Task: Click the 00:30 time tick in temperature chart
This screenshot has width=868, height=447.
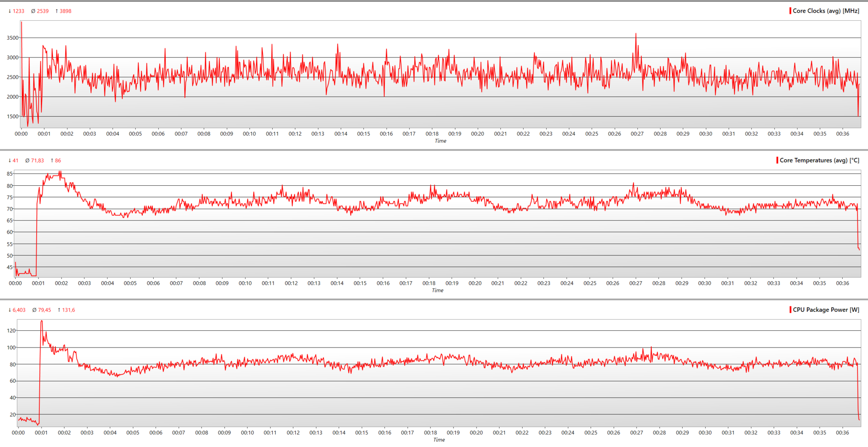Action: point(705,283)
